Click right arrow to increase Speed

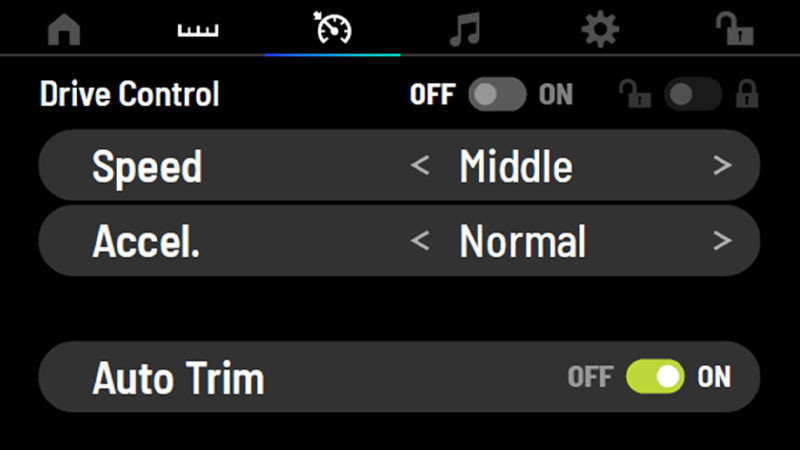(722, 165)
